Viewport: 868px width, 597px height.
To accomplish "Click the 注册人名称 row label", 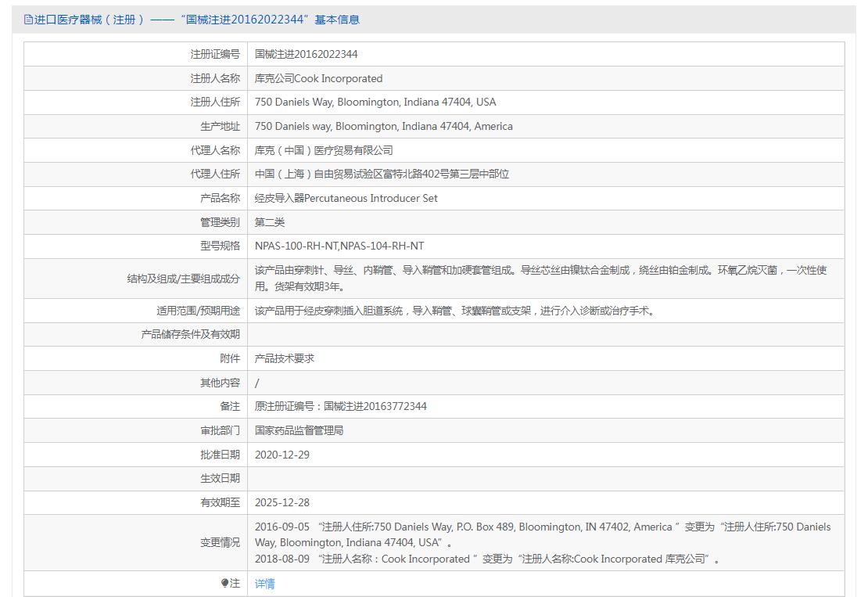I will [x=215, y=79].
